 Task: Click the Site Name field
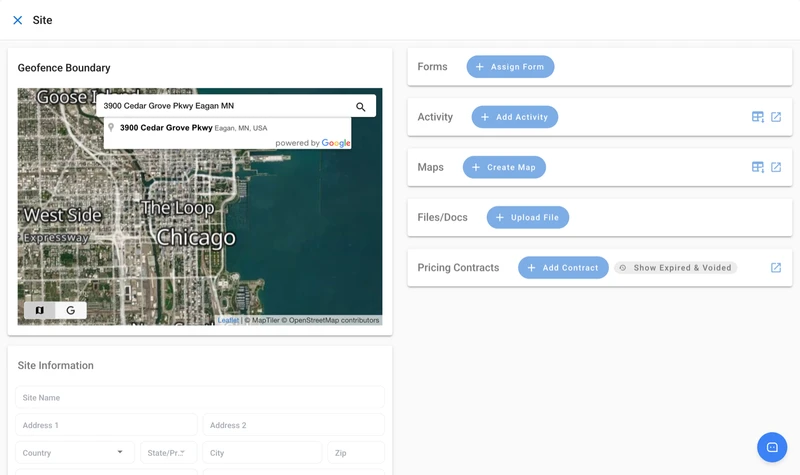pos(200,397)
